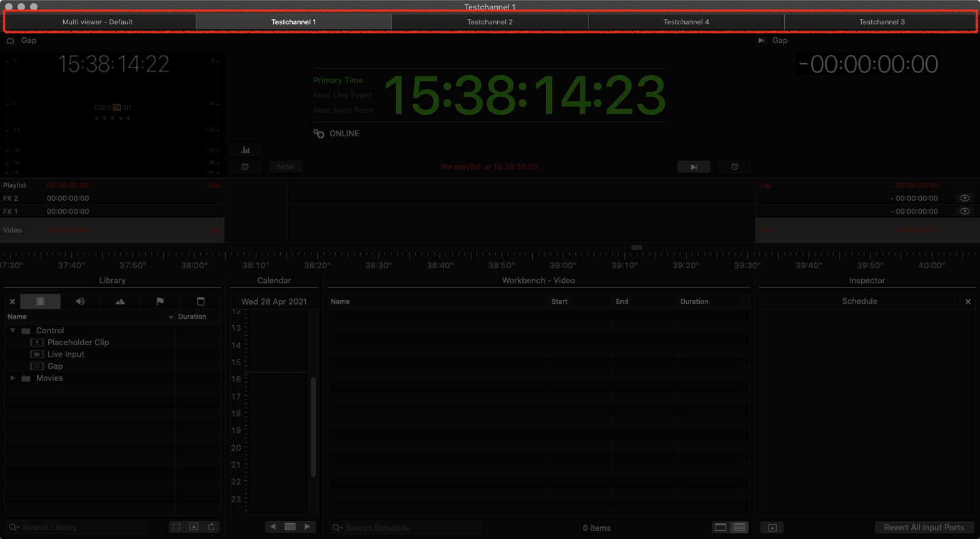
Task: Select the flag filter in Library
Action: click(160, 301)
